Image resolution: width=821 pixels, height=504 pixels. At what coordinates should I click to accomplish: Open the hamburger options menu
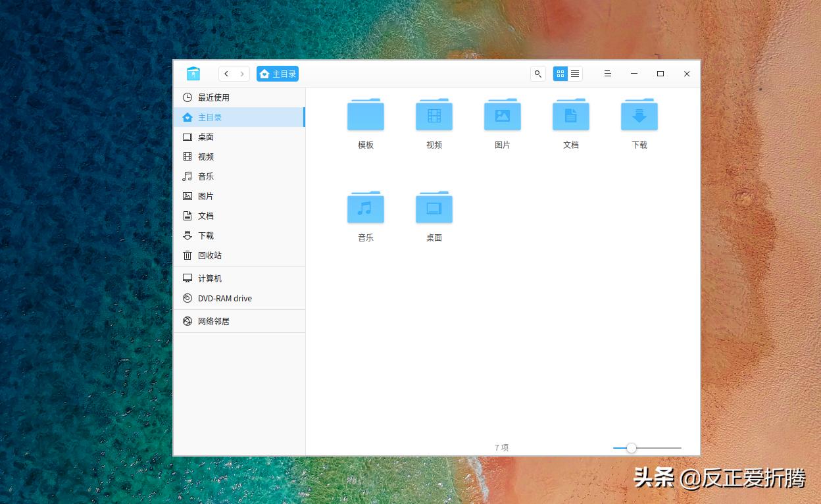607,74
